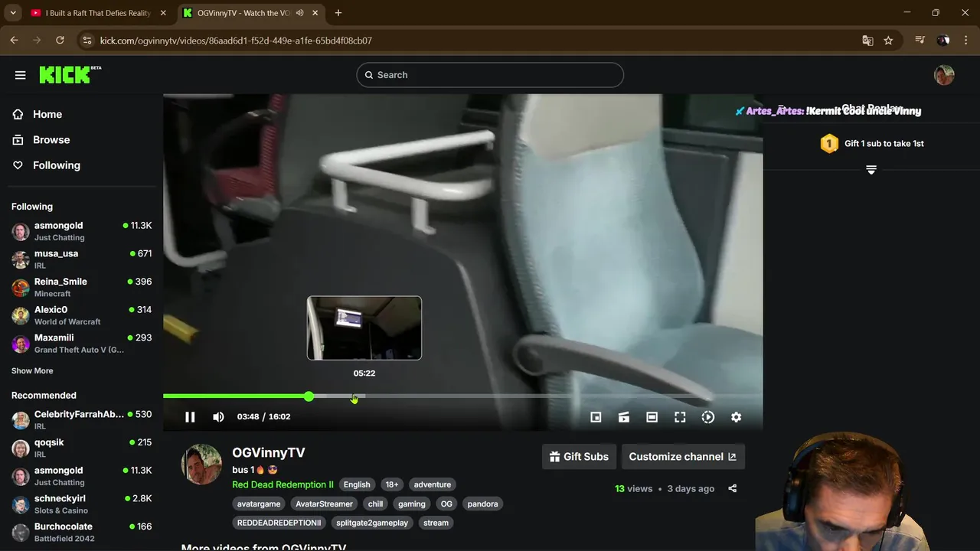
Task: Click the video seek bar handle
Action: (309, 396)
